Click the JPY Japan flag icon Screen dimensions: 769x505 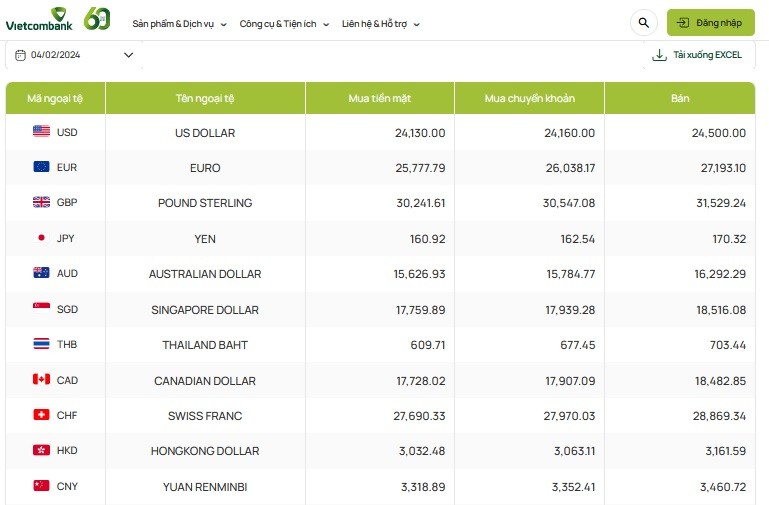41,238
